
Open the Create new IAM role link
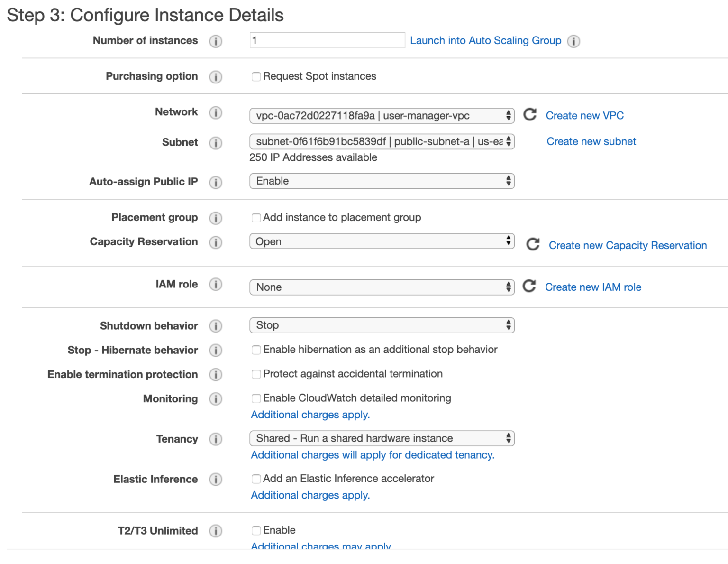point(593,287)
